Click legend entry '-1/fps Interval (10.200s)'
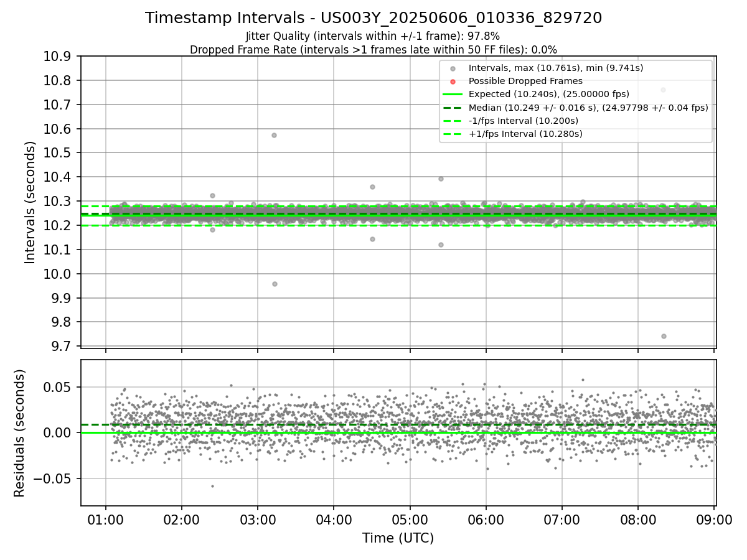The image size is (747, 560). click(524, 120)
